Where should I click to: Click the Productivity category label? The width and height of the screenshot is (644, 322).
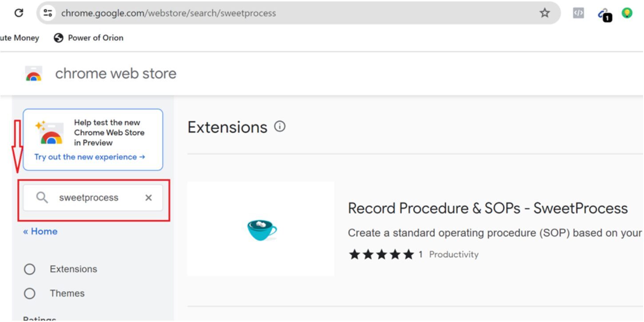[x=453, y=254]
